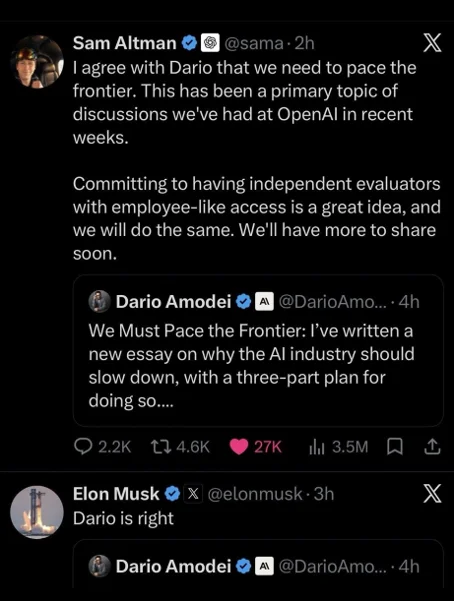
Task: Click the X logo on Sam Altman's post
Action: click(432, 43)
